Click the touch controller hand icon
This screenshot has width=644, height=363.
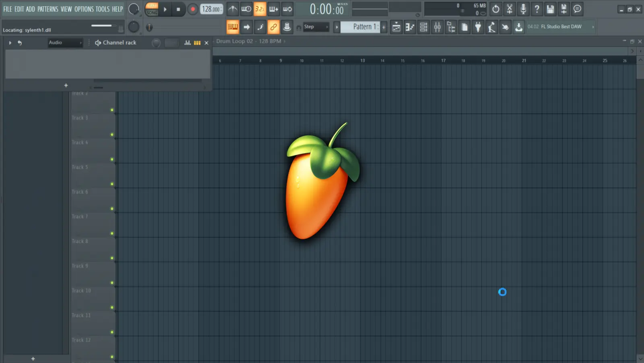pos(505,27)
